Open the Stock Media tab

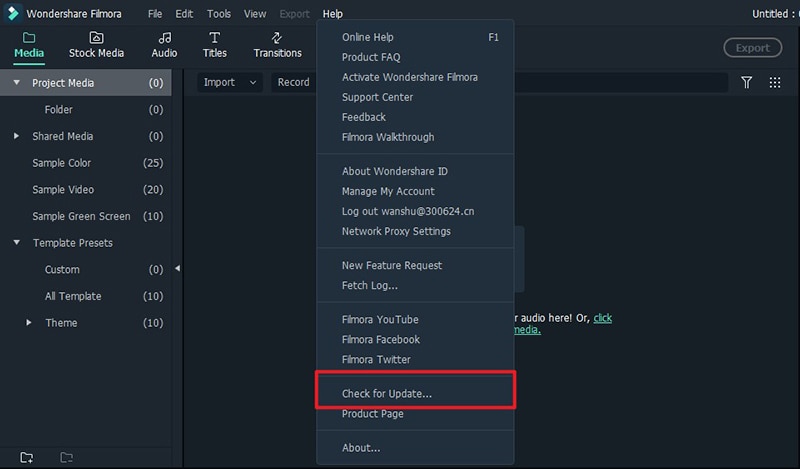click(x=96, y=45)
